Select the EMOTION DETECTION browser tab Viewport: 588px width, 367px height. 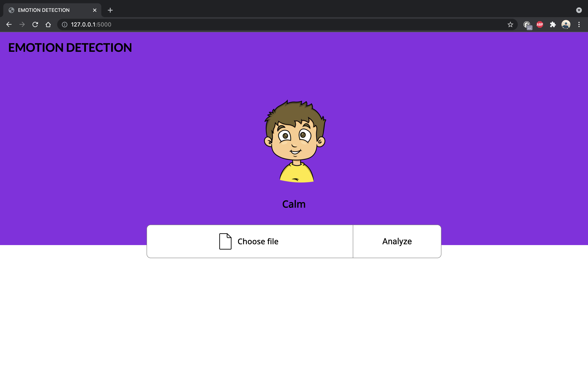(x=43, y=10)
